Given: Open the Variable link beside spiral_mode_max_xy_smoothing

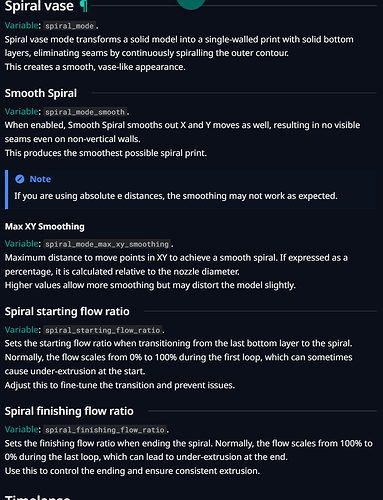Looking at the screenshot, I should click(21, 244).
